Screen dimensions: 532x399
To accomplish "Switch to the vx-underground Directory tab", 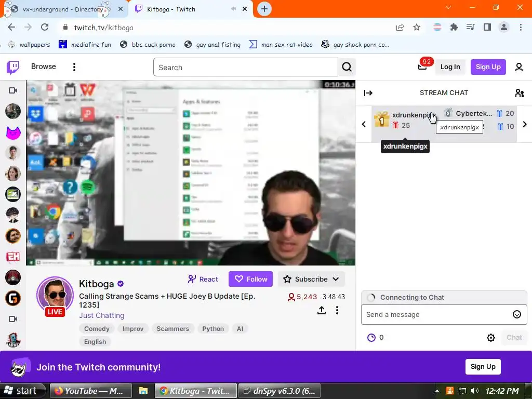I will tap(64, 9).
